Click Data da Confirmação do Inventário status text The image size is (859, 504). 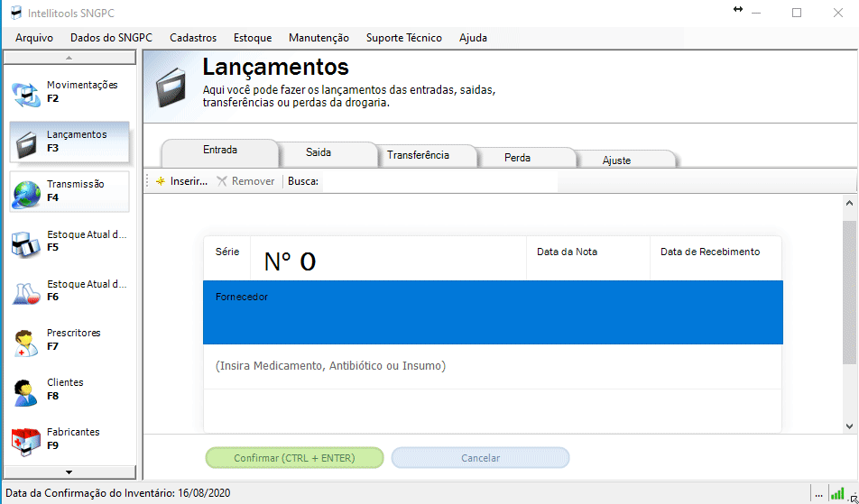tap(118, 493)
